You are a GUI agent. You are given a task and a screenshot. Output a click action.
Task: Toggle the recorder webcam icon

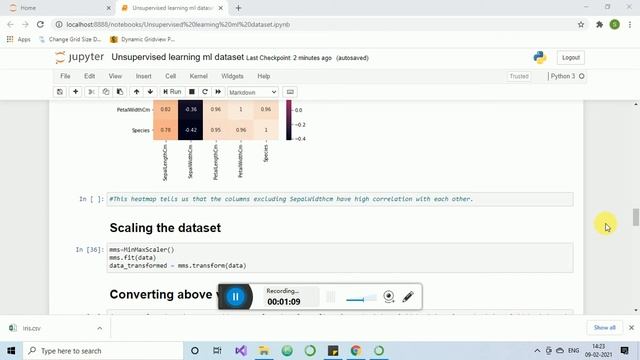click(389, 297)
